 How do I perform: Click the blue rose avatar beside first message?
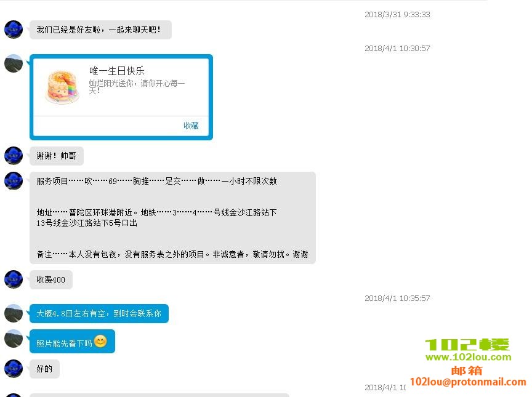tap(14, 30)
